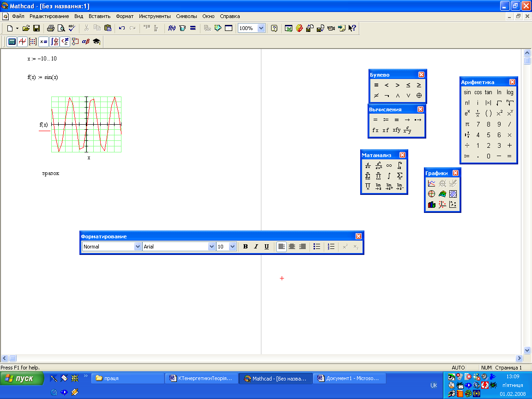
Task: Open a file with the folder icon
Action: (26, 28)
